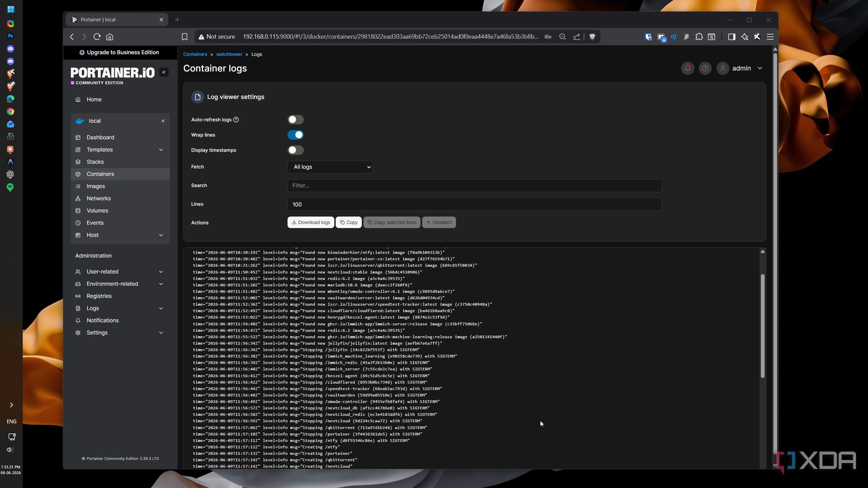The height and width of the screenshot is (488, 868).
Task: Open the notifications bell icon
Action: tap(688, 68)
